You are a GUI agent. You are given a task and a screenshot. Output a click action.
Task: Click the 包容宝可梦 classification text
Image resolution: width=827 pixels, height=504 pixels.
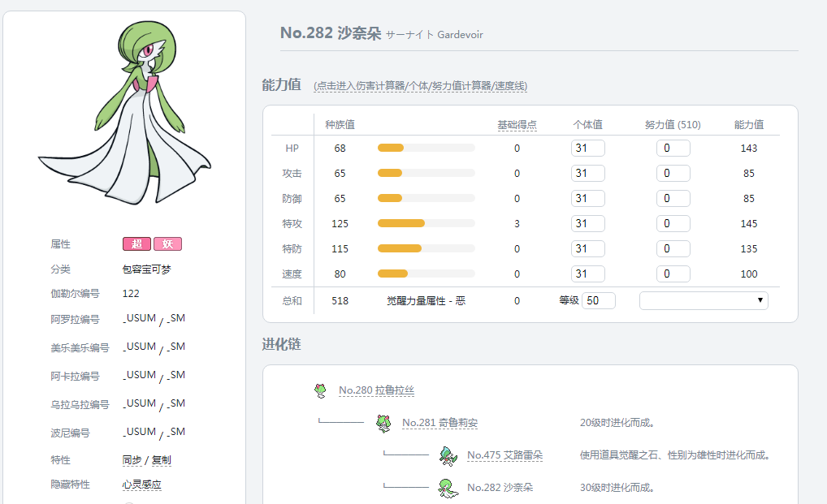coord(146,269)
